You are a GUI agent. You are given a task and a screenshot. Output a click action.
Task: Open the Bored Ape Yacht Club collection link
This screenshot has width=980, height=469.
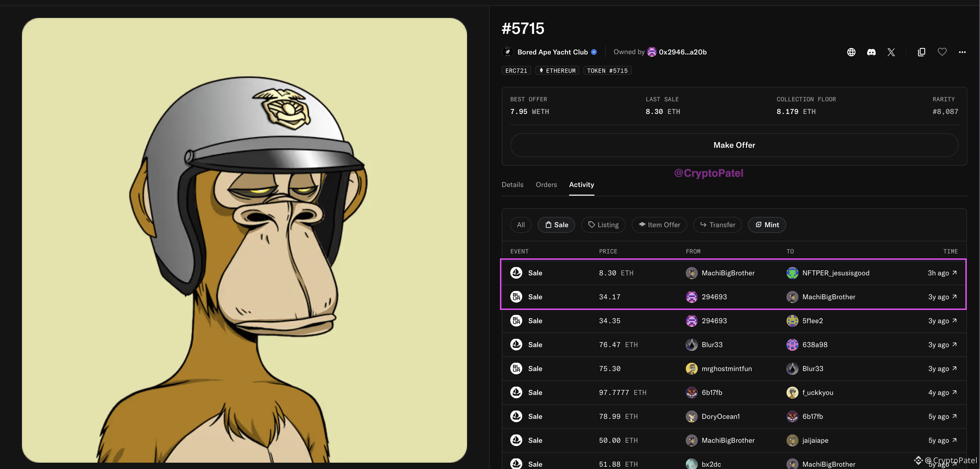coord(552,52)
